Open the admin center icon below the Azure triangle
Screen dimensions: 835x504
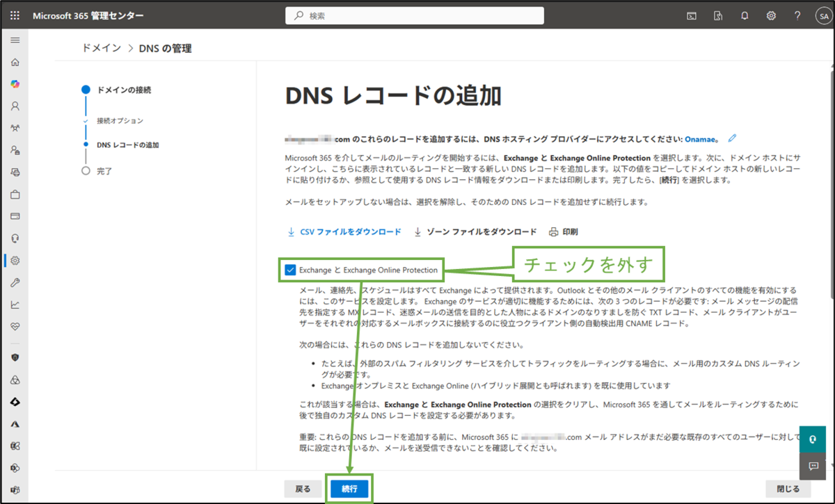[x=15, y=446]
